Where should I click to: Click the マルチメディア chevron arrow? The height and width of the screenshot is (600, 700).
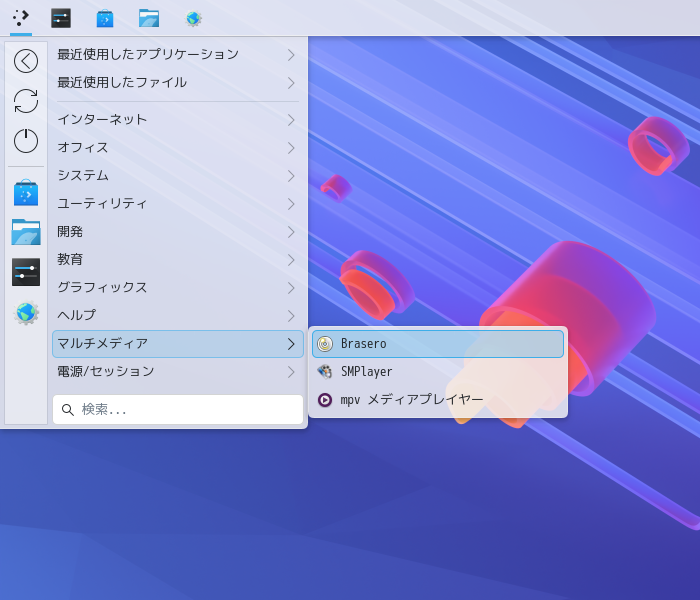291,344
